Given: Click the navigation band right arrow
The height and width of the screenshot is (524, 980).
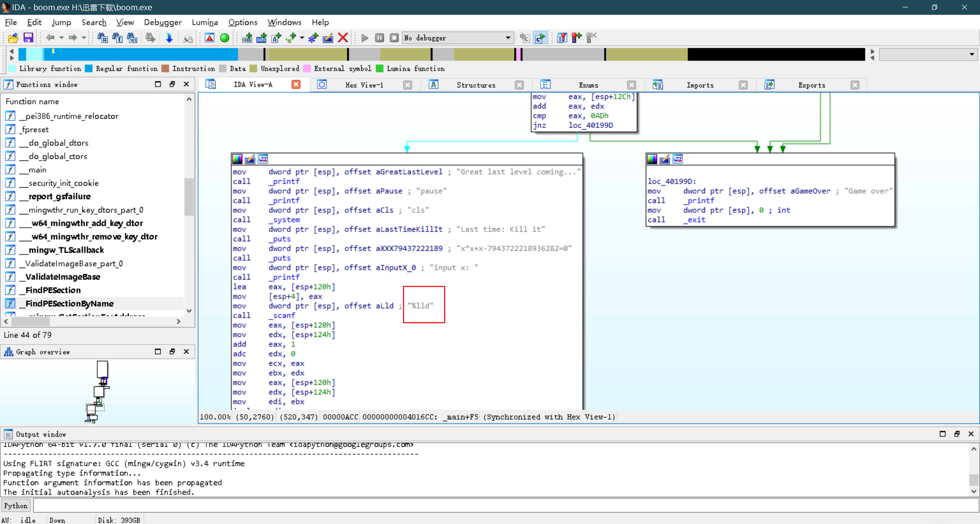Looking at the screenshot, I should click(872, 51).
